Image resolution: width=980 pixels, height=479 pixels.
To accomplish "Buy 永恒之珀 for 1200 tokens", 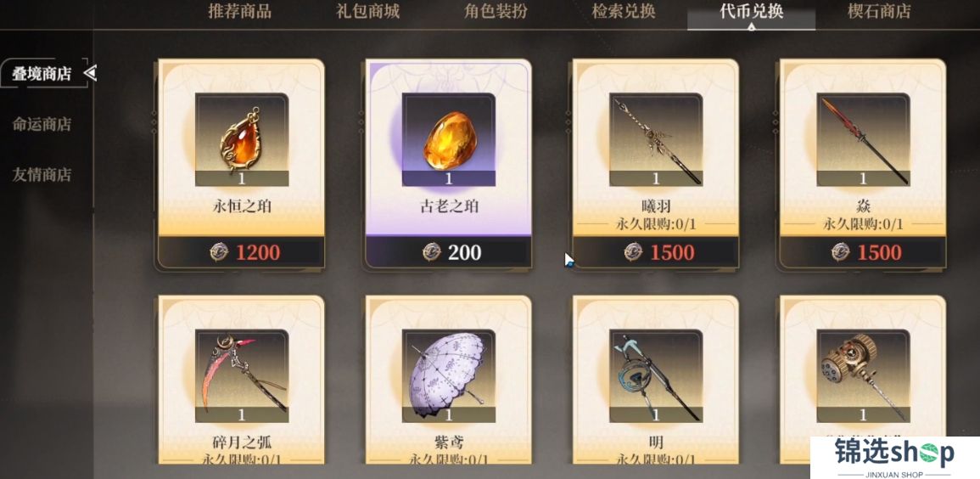I will coord(241,252).
